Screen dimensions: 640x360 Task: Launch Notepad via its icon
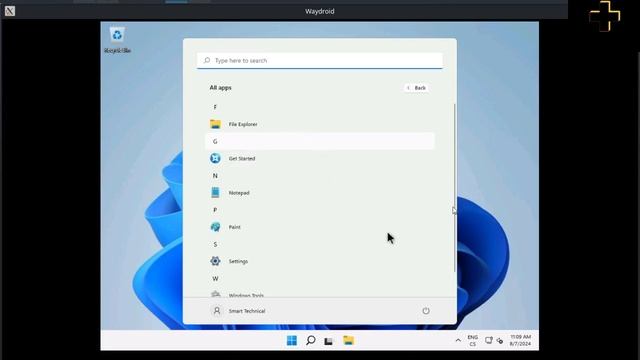click(x=215, y=193)
